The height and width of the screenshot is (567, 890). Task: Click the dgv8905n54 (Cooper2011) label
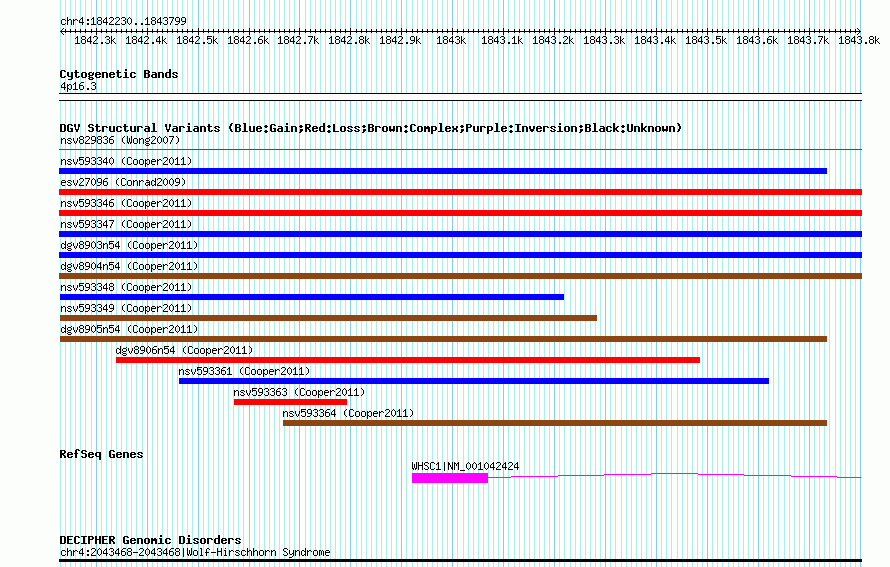point(129,329)
